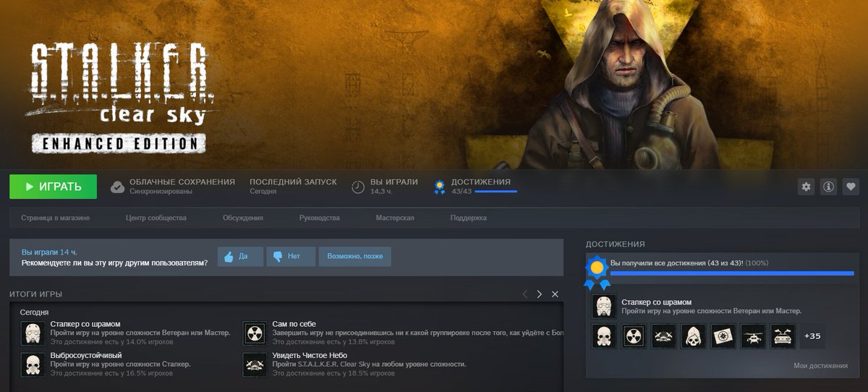Click the flag card achievement thumbnail
Viewport: 868px width, 392px height.
tap(723, 336)
